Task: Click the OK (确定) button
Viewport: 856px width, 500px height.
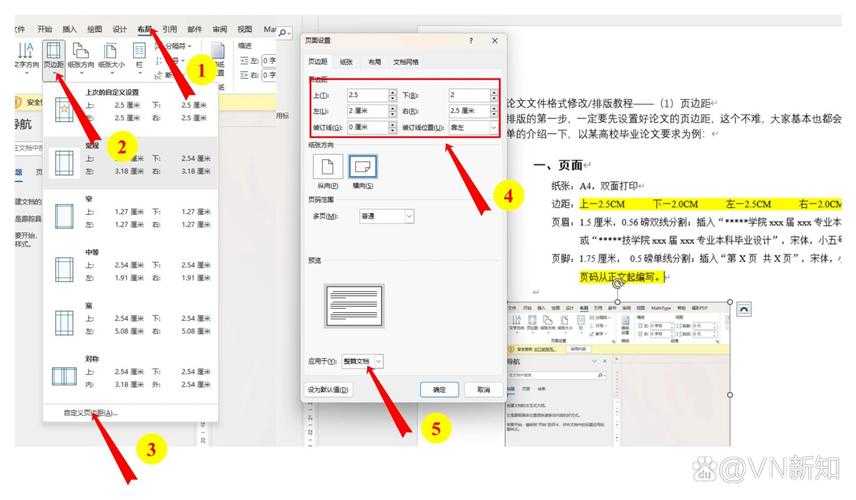Action: pos(439,390)
